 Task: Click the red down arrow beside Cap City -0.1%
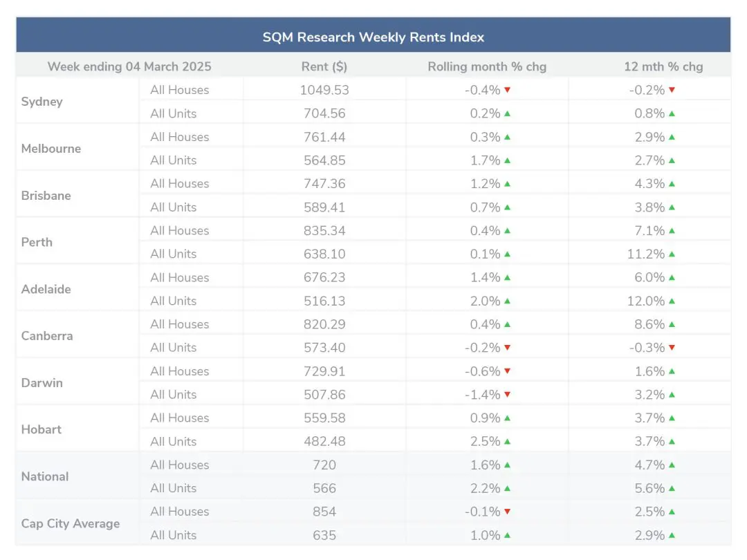(508, 512)
